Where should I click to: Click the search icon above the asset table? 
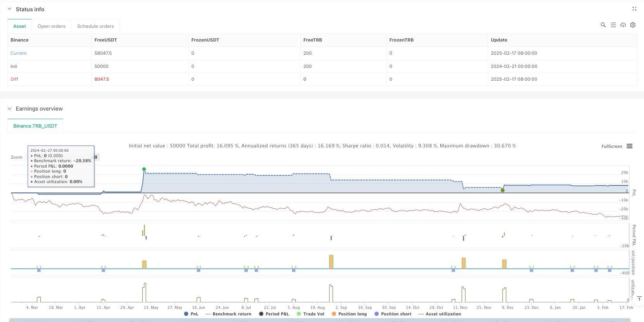(603, 25)
